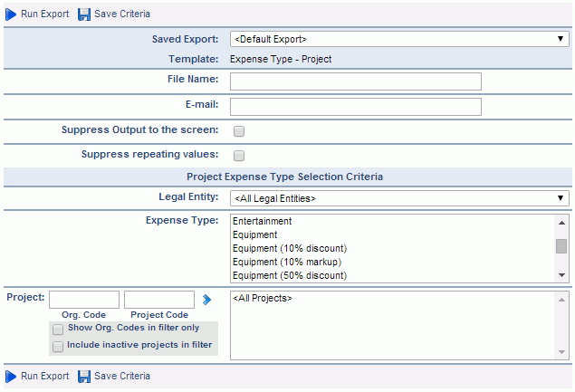The width and height of the screenshot is (575, 392).
Task: Click the Expense Type list scroll-up arrow
Action: pos(561,223)
